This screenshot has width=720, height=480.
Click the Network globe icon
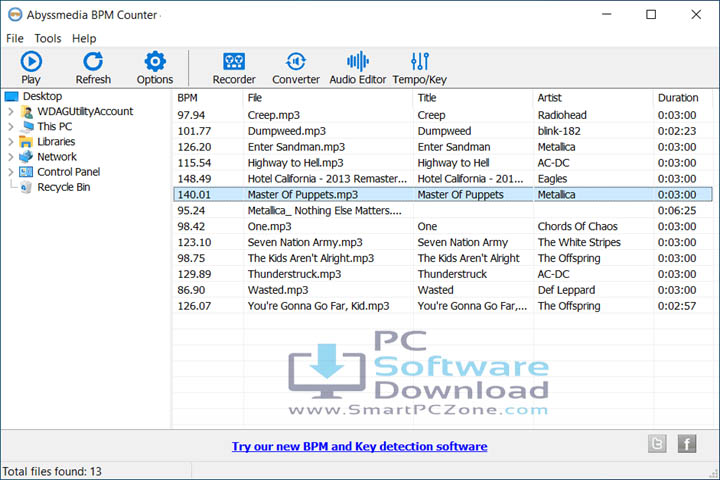(x=26, y=157)
